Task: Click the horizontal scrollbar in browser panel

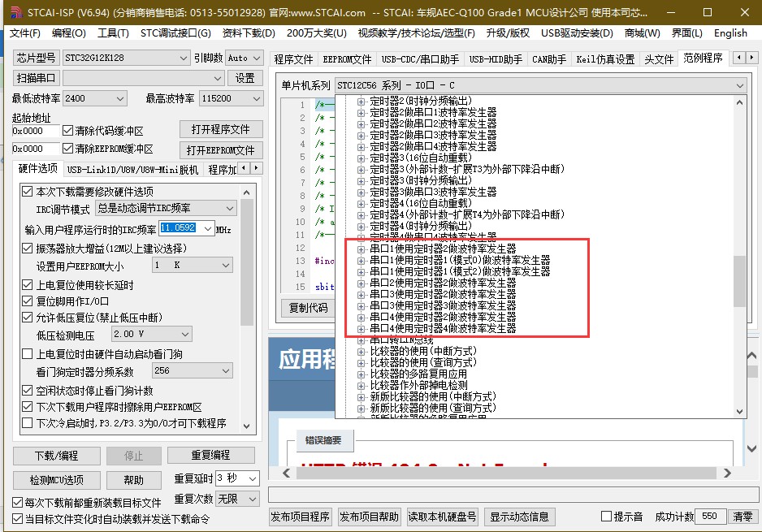Action: [505, 473]
